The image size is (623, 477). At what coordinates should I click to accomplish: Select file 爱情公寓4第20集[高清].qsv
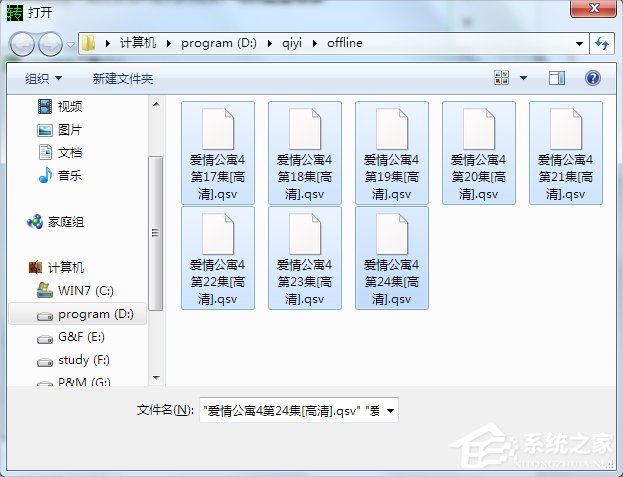[478, 151]
